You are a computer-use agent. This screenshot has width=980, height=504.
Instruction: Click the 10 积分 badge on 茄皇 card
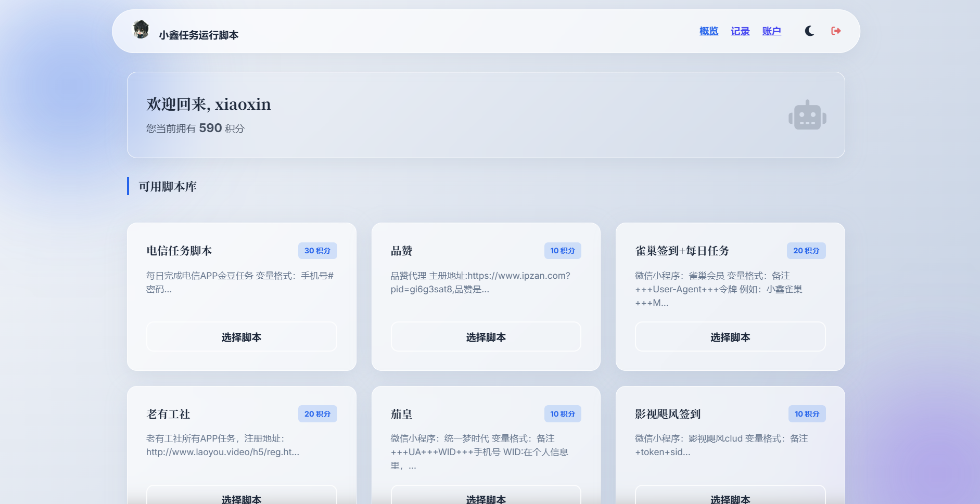(x=563, y=413)
